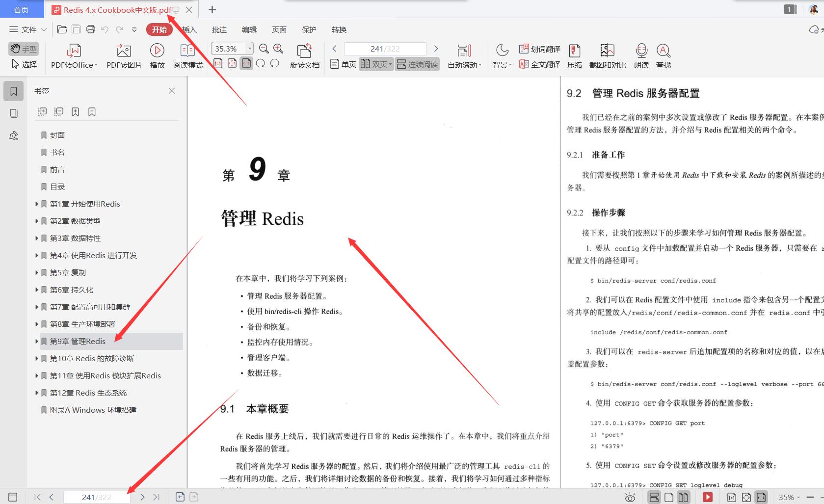This screenshot has height=504, width=824.
Task: Click the redo arrow icon
Action: [119, 29]
